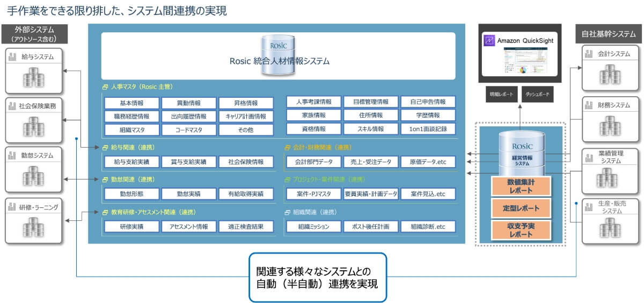The image size is (644, 303).
Task: Select the 明細レポート box
Action: tap(502, 93)
